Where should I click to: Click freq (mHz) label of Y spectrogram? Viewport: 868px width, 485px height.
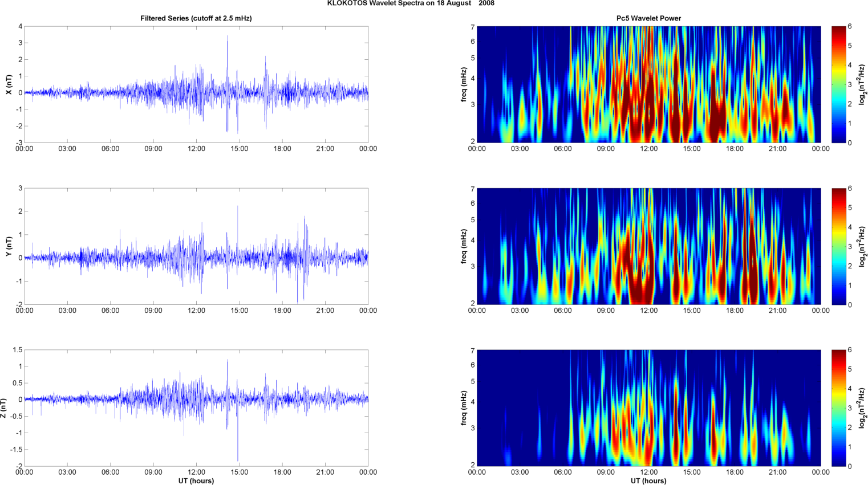464,246
